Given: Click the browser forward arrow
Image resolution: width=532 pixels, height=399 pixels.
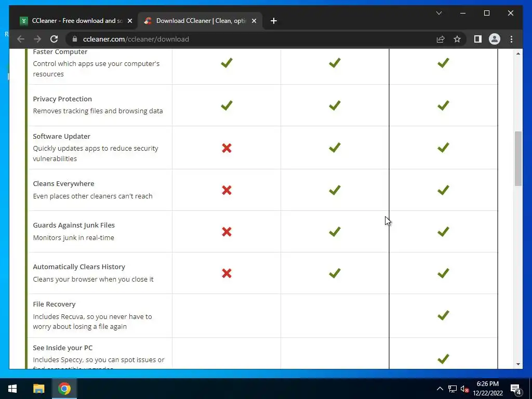Looking at the screenshot, I should (x=37, y=39).
